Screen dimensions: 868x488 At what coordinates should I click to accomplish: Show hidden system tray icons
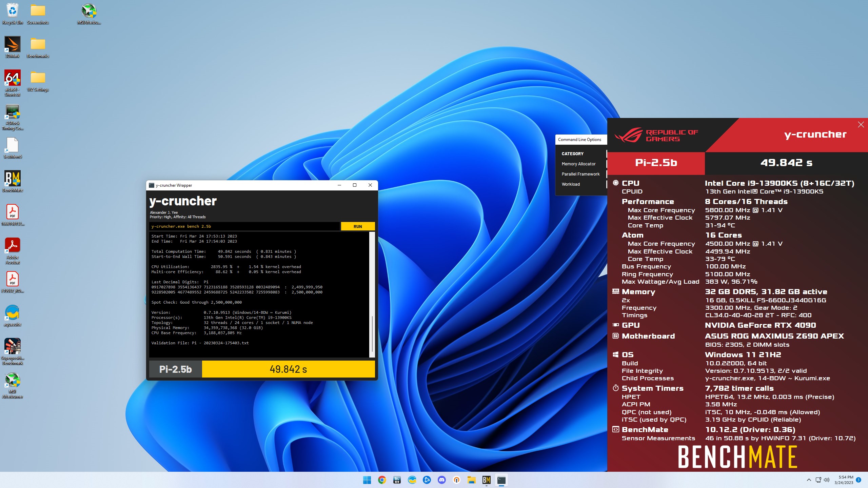point(809,480)
